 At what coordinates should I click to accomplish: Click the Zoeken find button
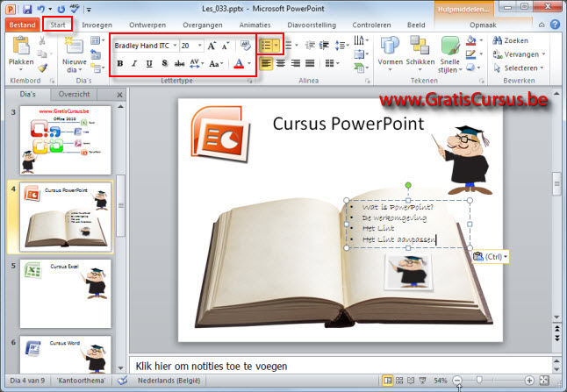pos(511,40)
